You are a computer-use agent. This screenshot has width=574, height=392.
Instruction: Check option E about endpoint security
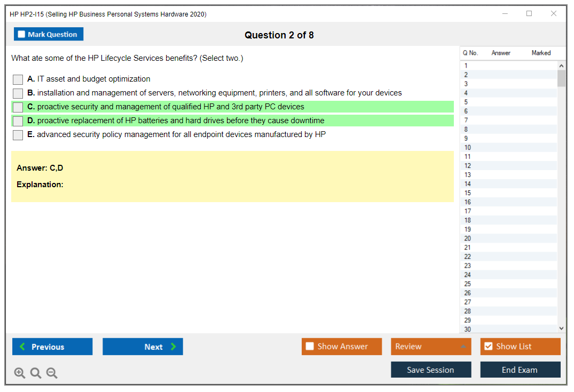coord(18,135)
